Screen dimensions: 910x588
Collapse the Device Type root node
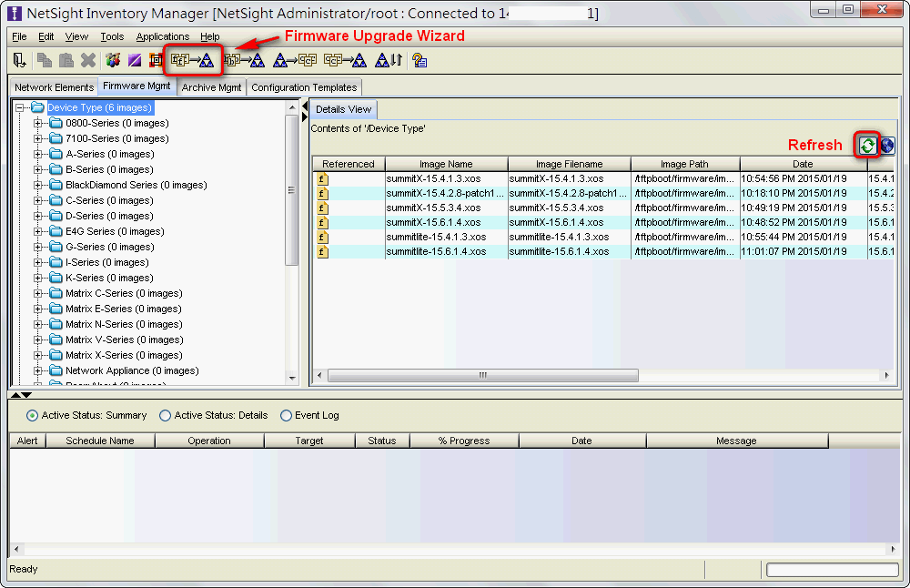[20, 108]
